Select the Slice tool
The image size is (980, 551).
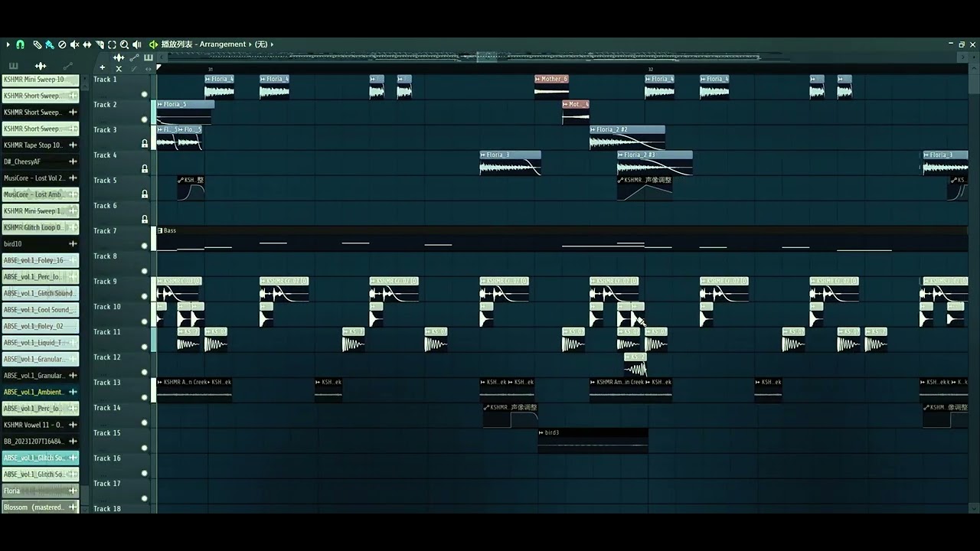(x=100, y=44)
